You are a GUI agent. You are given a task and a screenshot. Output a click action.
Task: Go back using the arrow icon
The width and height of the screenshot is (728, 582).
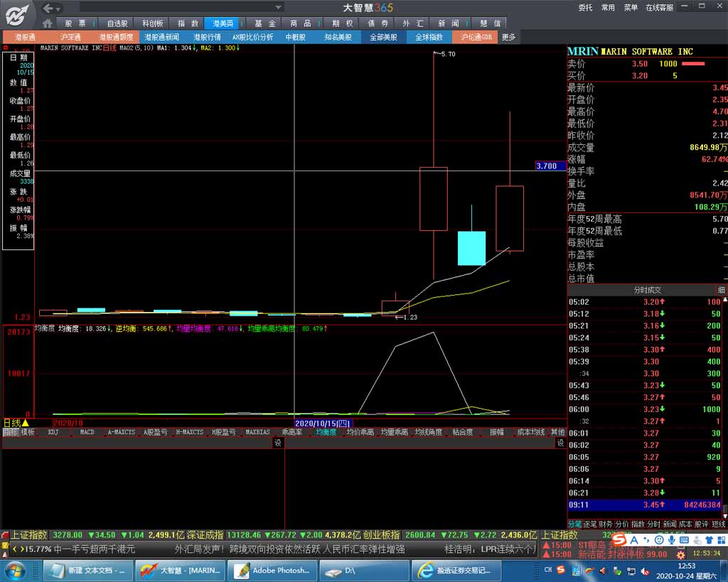[48, 8]
